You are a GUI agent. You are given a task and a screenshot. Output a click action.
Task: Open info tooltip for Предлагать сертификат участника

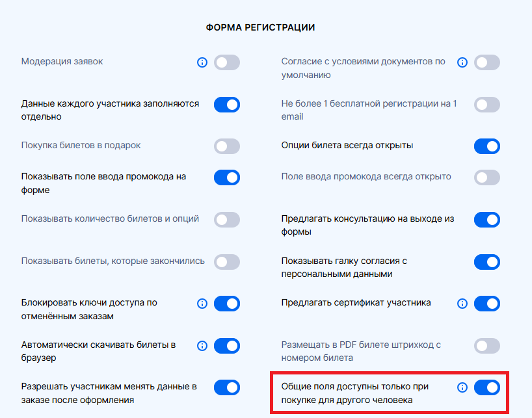462,304
